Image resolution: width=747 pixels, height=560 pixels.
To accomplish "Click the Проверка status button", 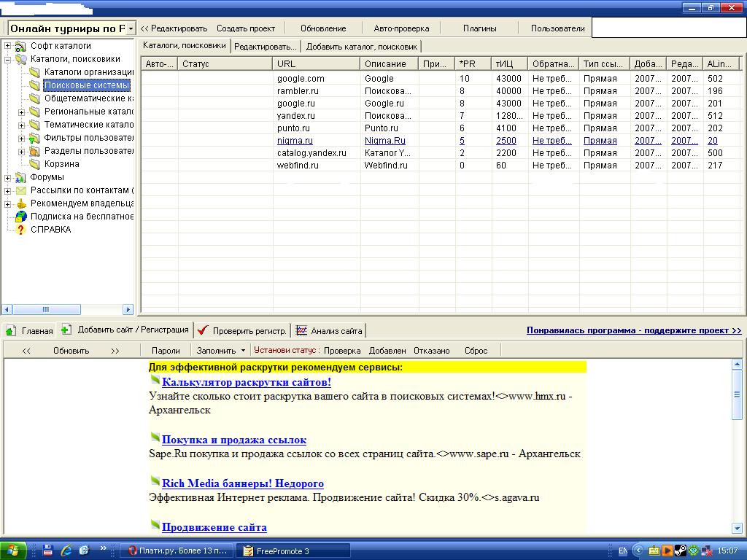I will pyautogui.click(x=342, y=351).
